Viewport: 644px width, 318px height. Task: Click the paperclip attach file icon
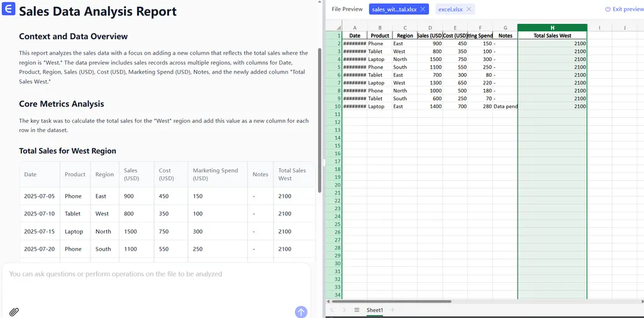point(14,312)
